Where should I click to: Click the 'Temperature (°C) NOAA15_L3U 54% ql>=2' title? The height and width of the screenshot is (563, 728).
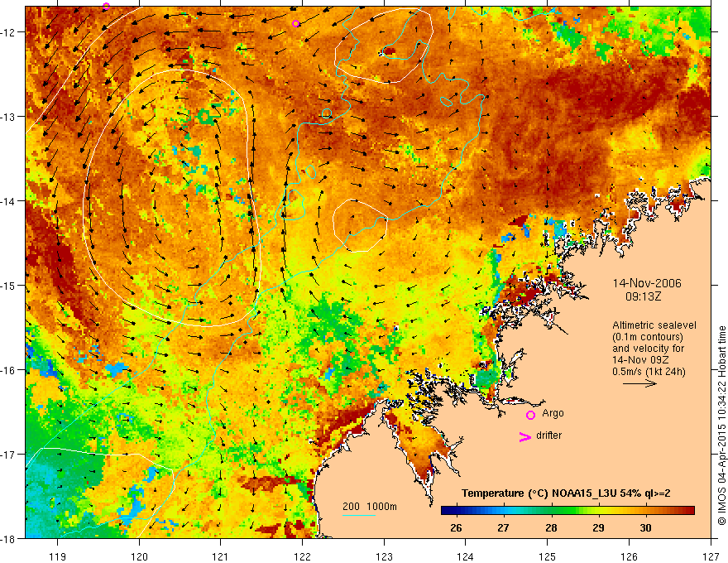[x=566, y=493]
